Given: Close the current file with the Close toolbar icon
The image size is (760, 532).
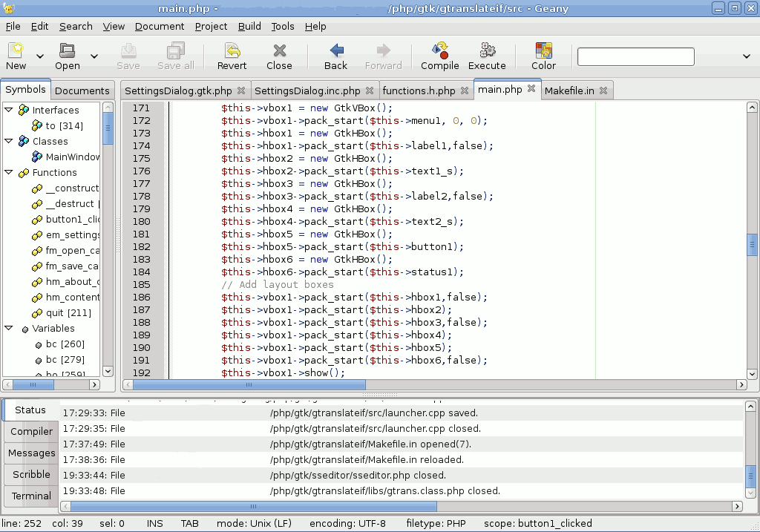Looking at the screenshot, I should coord(279,50).
